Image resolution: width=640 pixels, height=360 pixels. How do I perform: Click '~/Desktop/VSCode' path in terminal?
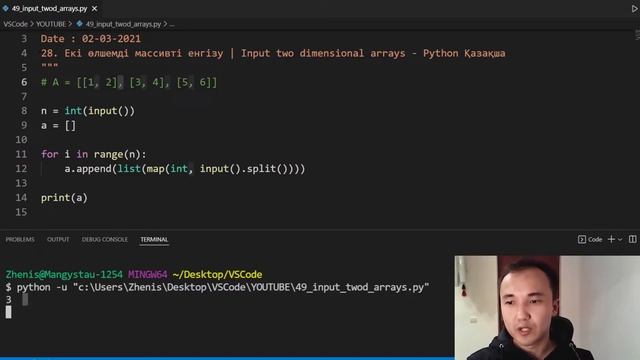[217, 274]
